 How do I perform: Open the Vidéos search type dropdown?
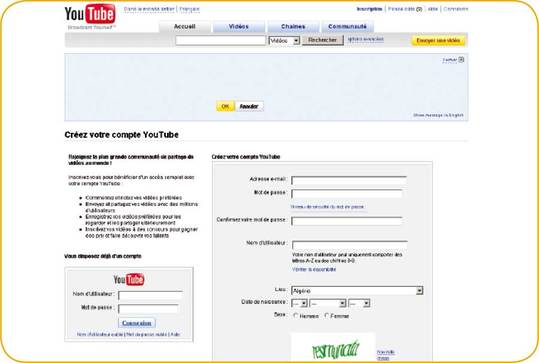[284, 41]
